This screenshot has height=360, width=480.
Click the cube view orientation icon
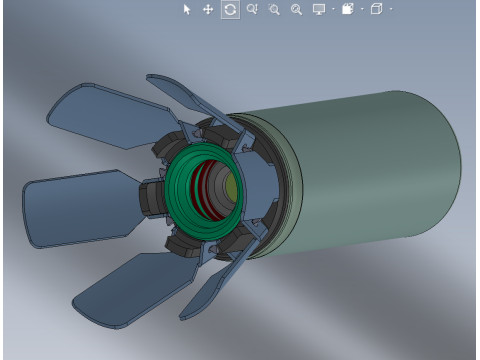click(x=376, y=9)
